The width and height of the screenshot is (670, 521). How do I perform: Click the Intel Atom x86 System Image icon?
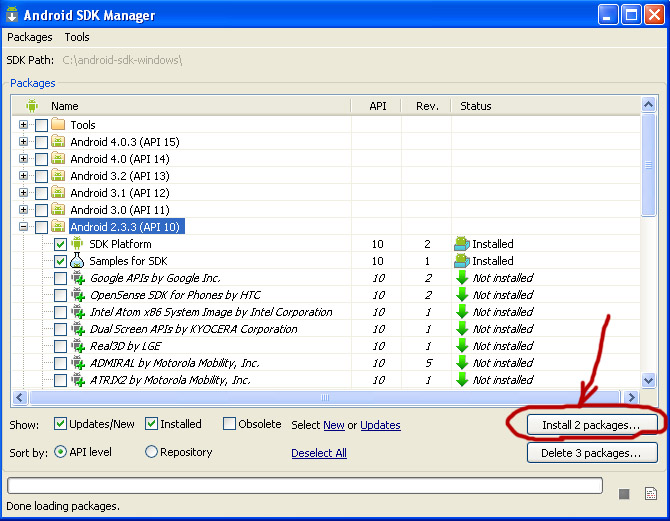[77, 312]
